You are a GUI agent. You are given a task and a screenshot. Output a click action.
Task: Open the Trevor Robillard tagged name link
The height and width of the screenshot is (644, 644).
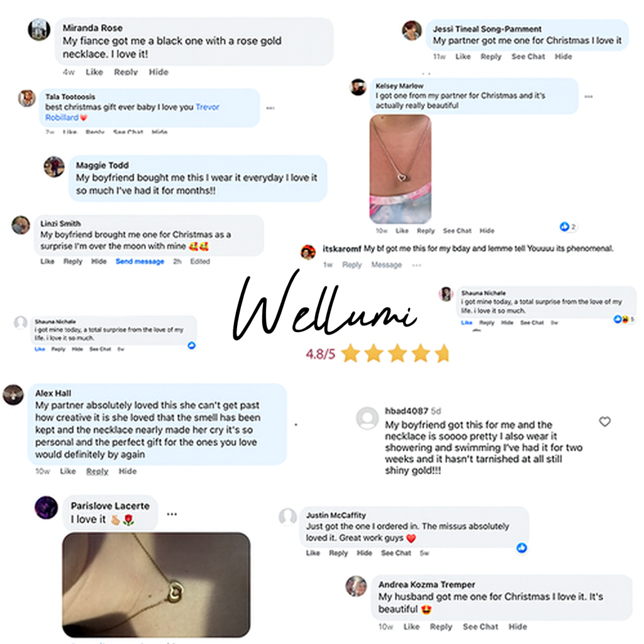pyautogui.click(x=132, y=112)
